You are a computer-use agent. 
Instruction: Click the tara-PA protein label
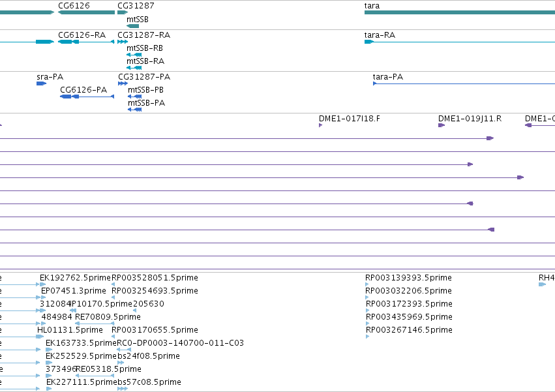point(388,77)
